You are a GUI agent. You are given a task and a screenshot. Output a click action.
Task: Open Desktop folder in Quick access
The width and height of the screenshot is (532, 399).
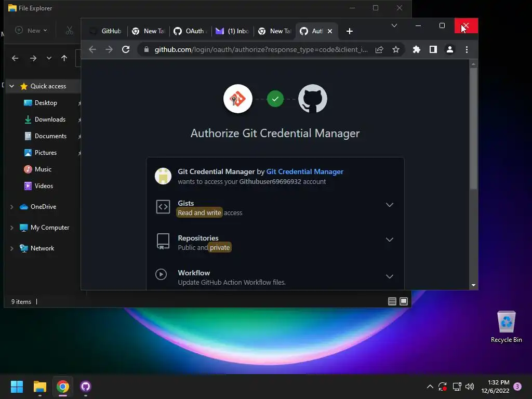[46, 103]
